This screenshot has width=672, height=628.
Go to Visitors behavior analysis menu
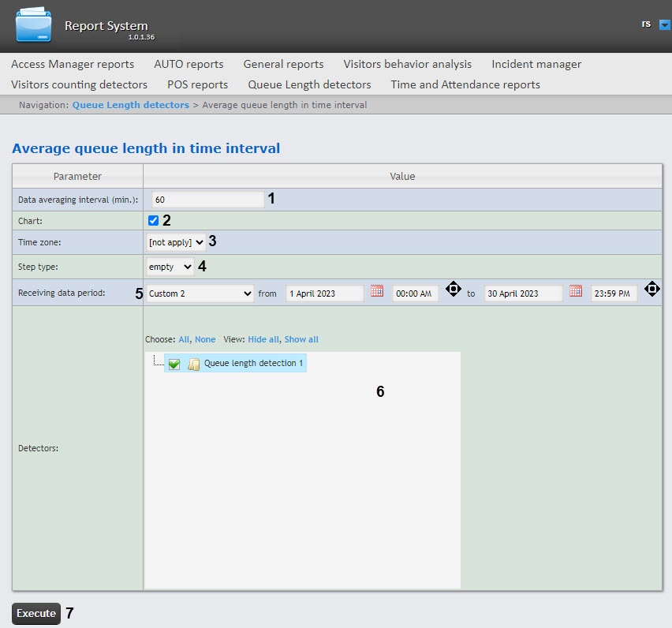(407, 64)
